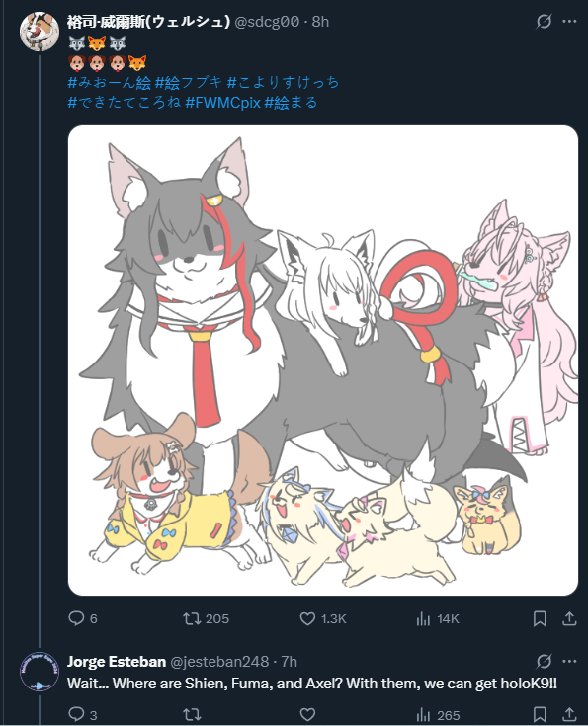Open the #FWMCpix hashtag
The width and height of the screenshot is (588, 726).
coord(223,103)
